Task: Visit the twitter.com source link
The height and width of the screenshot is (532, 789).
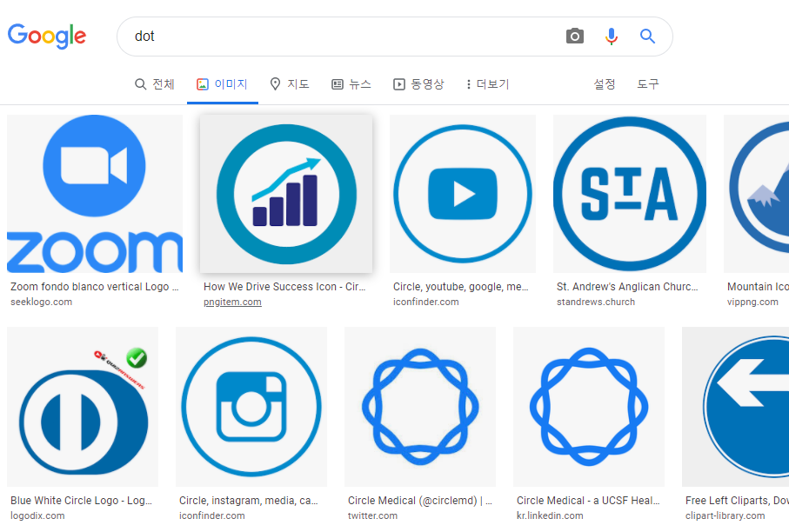Action: tap(372, 515)
